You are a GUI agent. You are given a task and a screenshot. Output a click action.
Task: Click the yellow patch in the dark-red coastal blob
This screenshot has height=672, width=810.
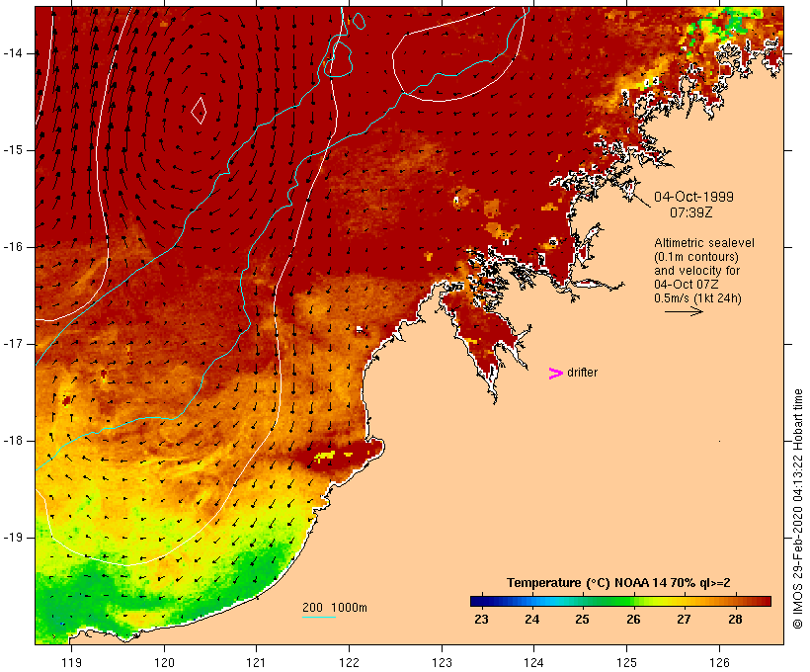click(325, 456)
